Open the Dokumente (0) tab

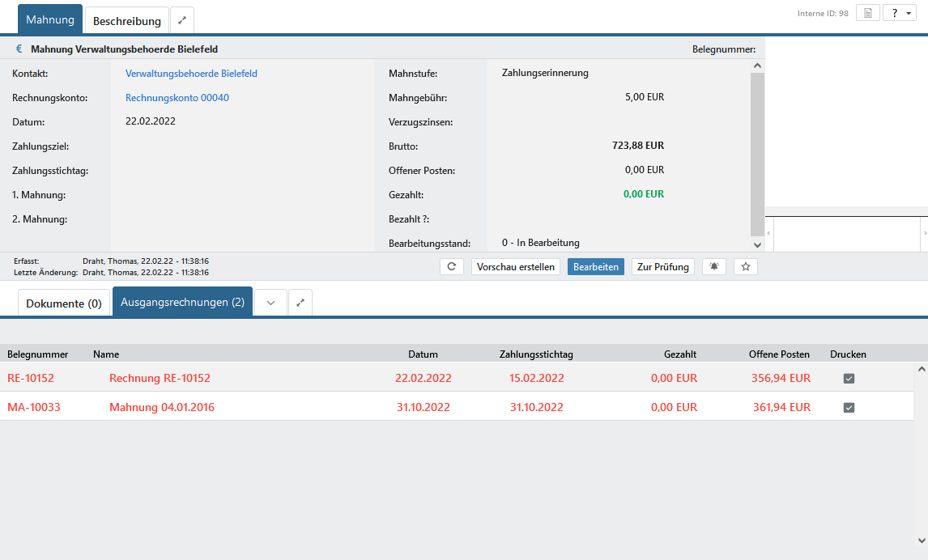[x=64, y=303]
